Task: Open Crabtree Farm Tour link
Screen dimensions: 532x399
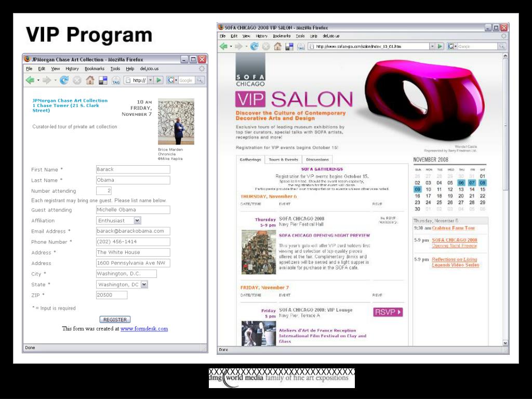Action: tap(453, 228)
